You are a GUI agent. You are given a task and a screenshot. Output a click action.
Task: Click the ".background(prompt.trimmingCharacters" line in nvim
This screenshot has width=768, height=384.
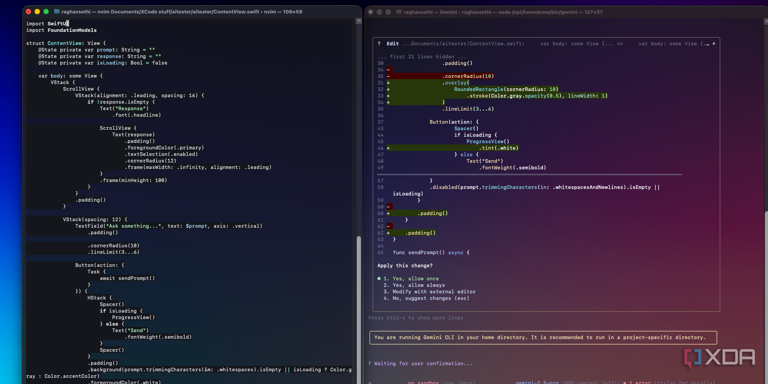click(219, 369)
